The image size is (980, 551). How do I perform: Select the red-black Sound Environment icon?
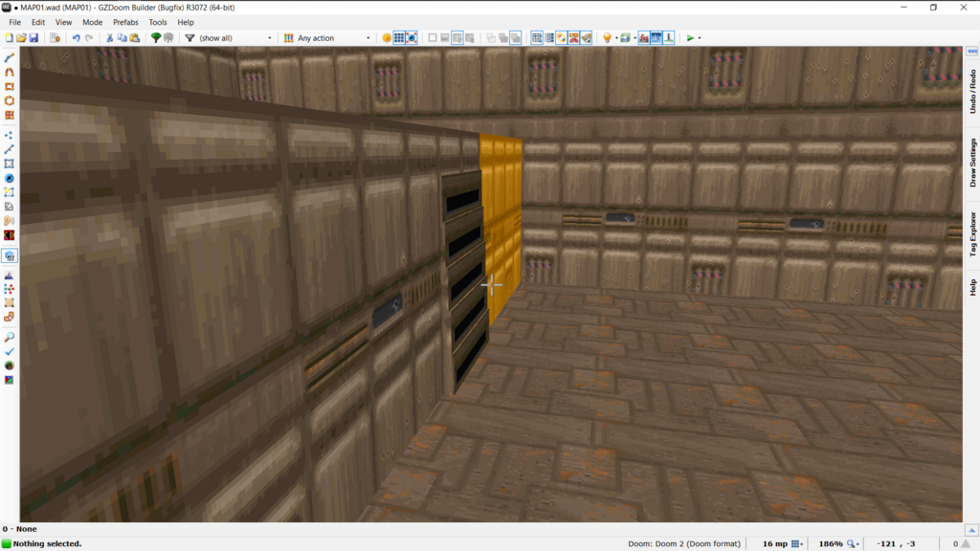10,235
